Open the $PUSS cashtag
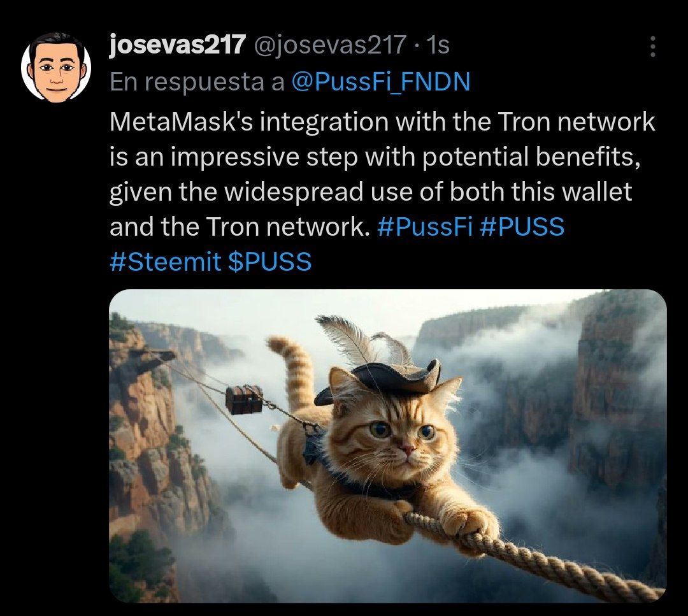 [x=270, y=262]
